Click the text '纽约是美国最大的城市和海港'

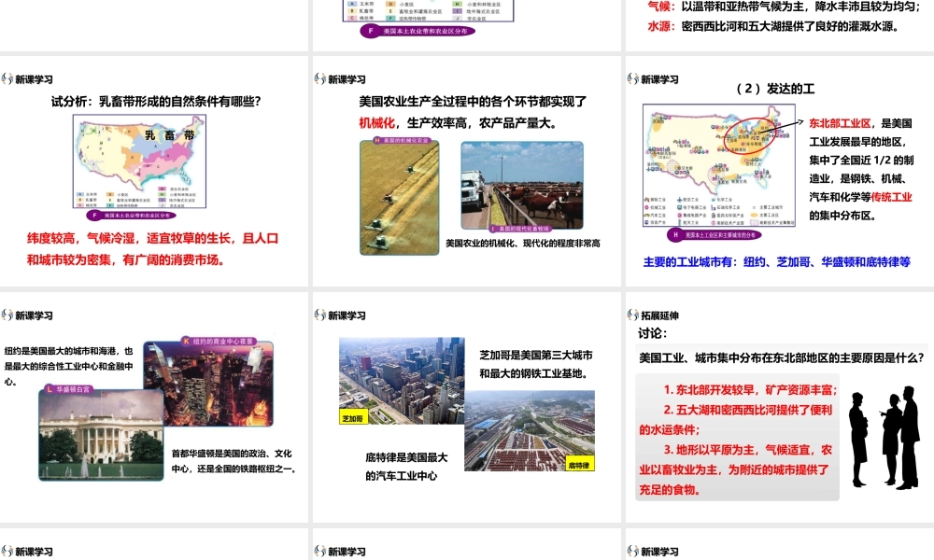tap(64, 351)
